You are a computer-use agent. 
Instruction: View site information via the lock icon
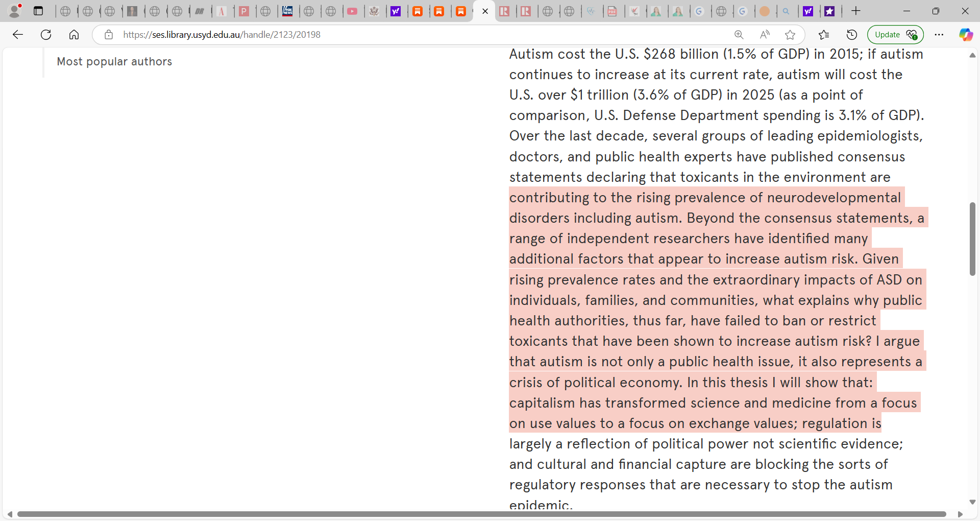(x=109, y=35)
